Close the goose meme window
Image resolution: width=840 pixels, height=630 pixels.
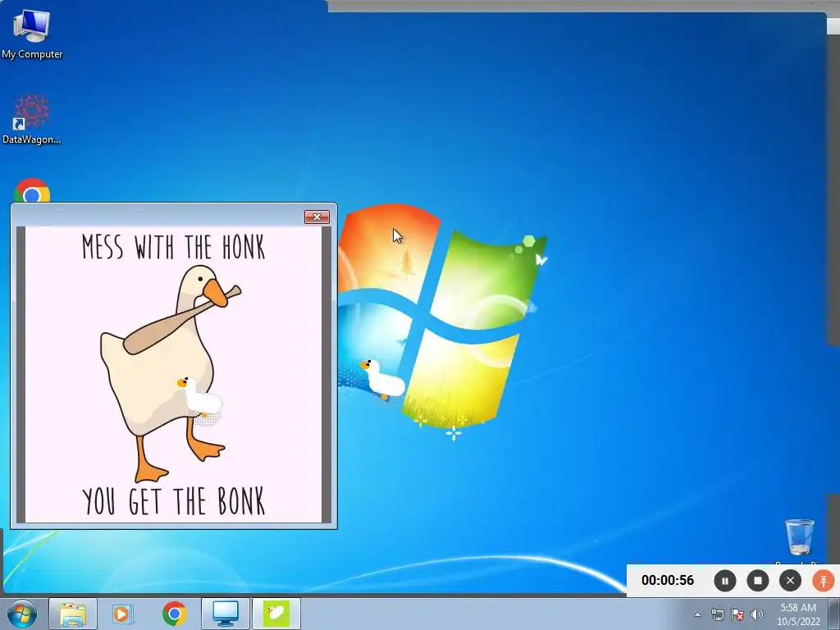pyautogui.click(x=317, y=217)
